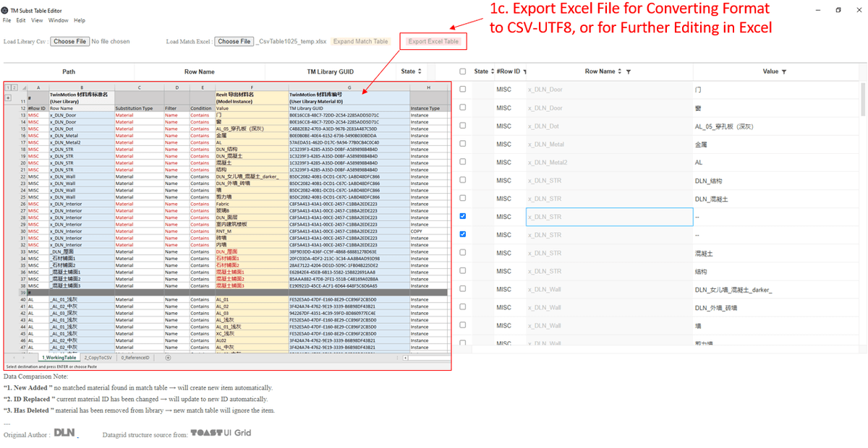Open #Row ID column filter

[x=524, y=72]
